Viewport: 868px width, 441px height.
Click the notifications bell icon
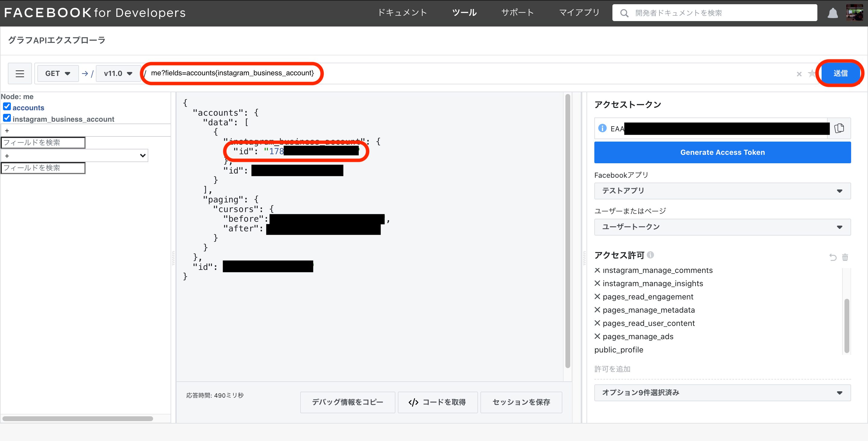coord(833,13)
